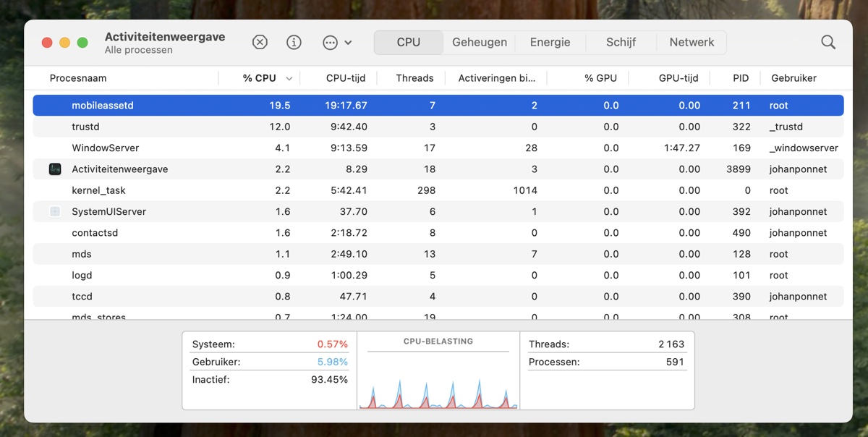Toggle sort order on % CPU column
Screen dimensions: 868x437
pos(260,78)
